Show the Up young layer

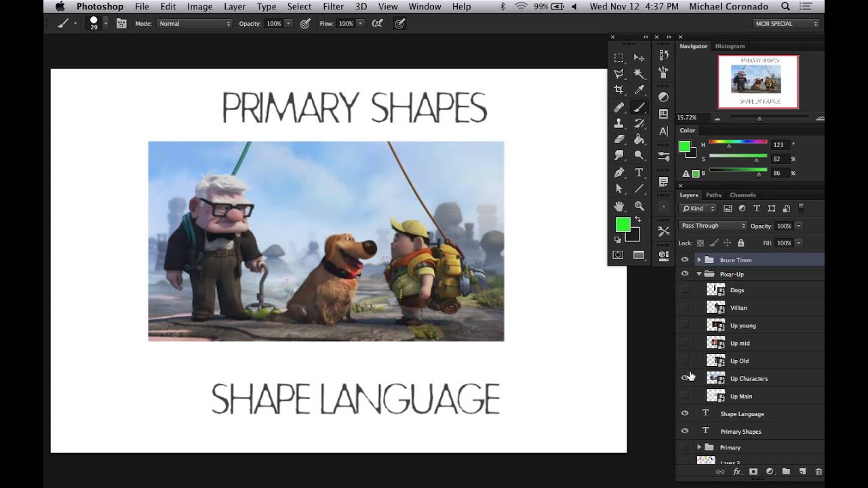point(684,325)
